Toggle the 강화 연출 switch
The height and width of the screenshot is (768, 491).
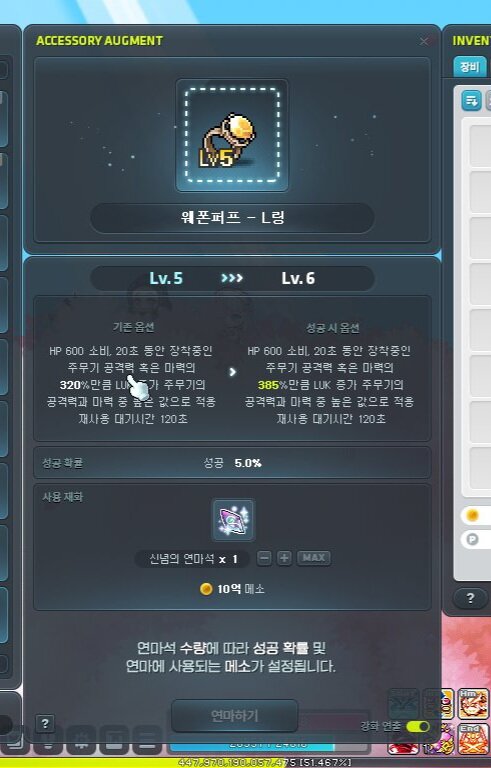[x=418, y=726]
